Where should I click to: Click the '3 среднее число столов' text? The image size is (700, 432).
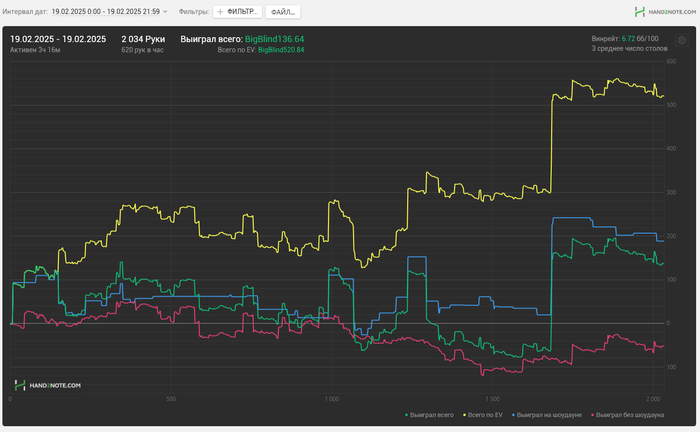click(x=629, y=49)
